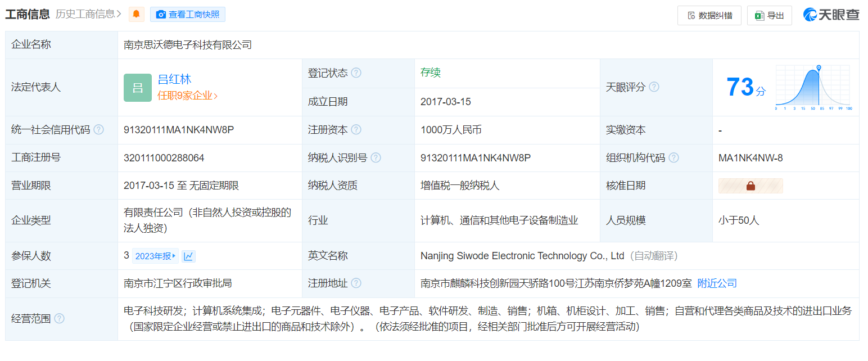Click business term 2017-03-15 至 无固定期限
The height and width of the screenshot is (361, 868).
(x=182, y=186)
